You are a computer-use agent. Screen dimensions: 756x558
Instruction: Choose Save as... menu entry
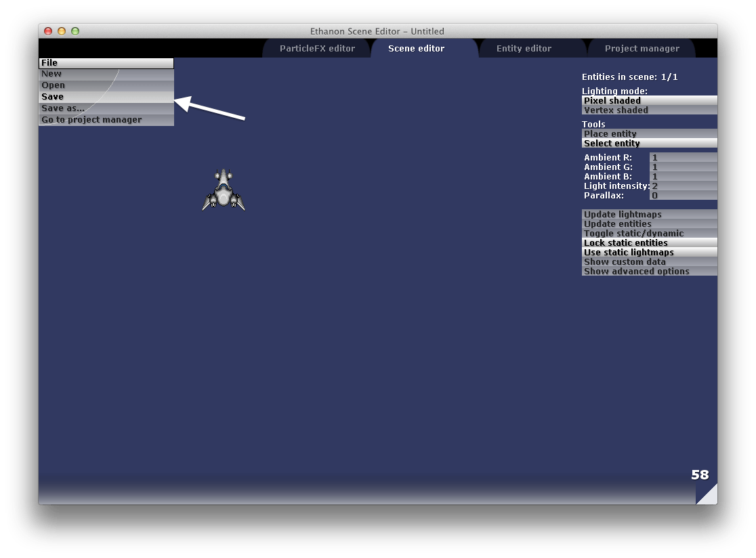(106, 108)
